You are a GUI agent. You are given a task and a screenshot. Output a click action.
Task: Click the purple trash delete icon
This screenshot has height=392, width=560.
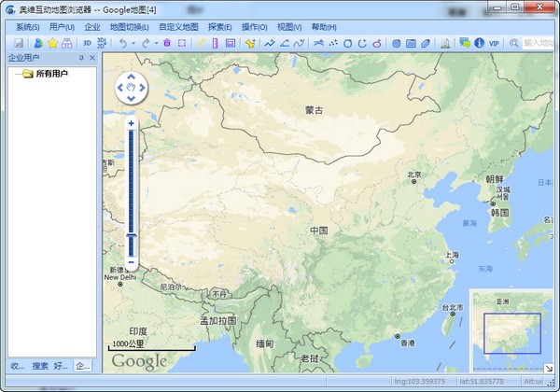167,43
